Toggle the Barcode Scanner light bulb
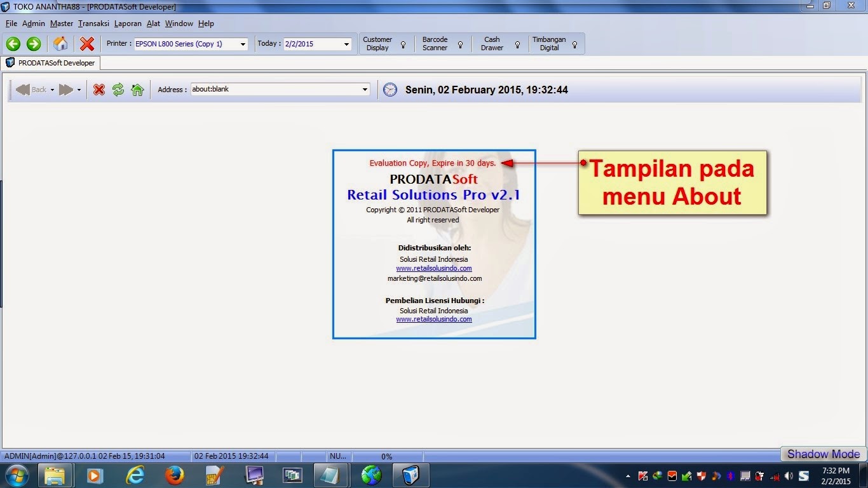 (x=460, y=44)
